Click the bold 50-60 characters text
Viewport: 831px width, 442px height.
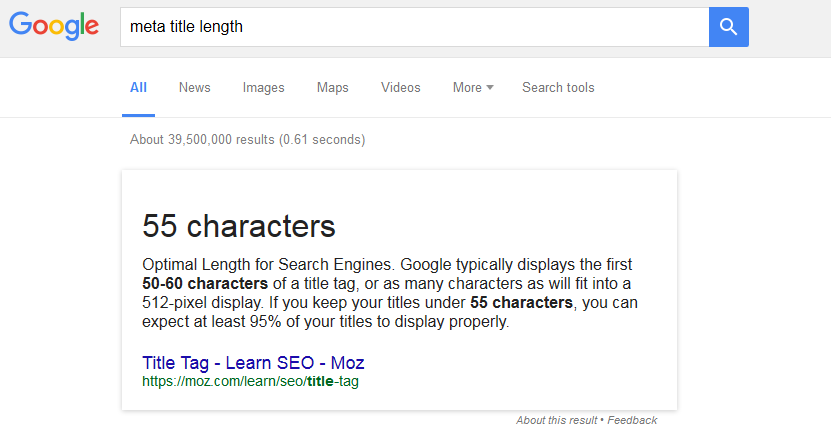pos(205,284)
